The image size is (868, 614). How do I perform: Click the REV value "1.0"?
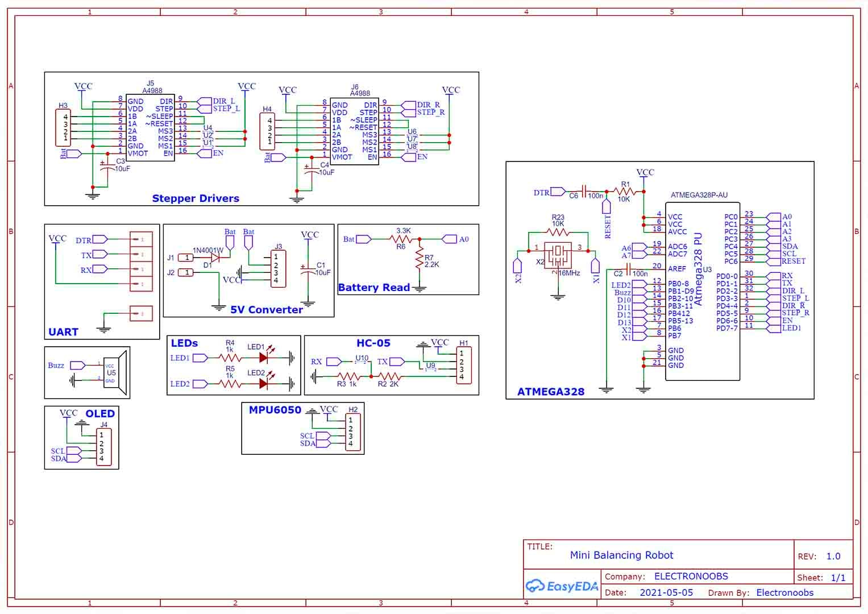(833, 557)
